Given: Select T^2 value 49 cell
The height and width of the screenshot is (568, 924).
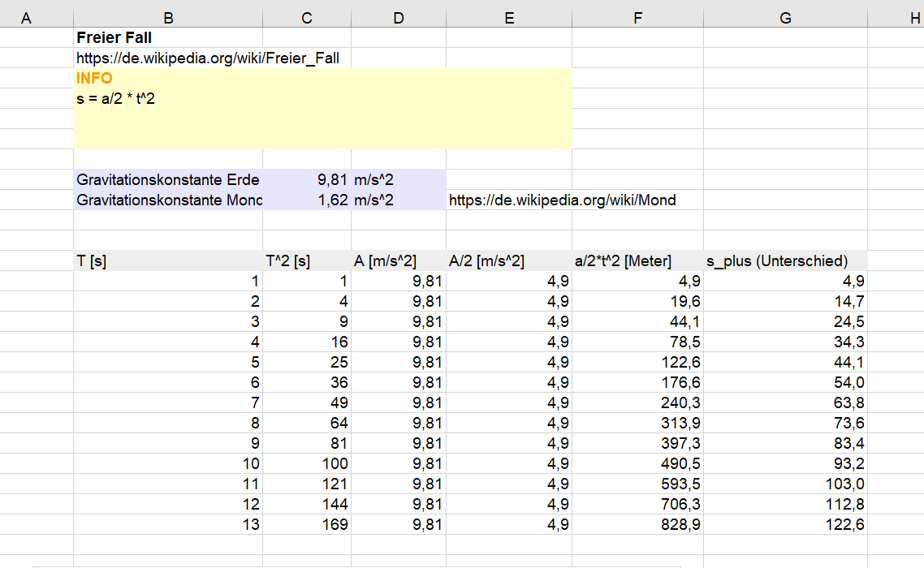Looking at the screenshot, I should tap(306, 402).
